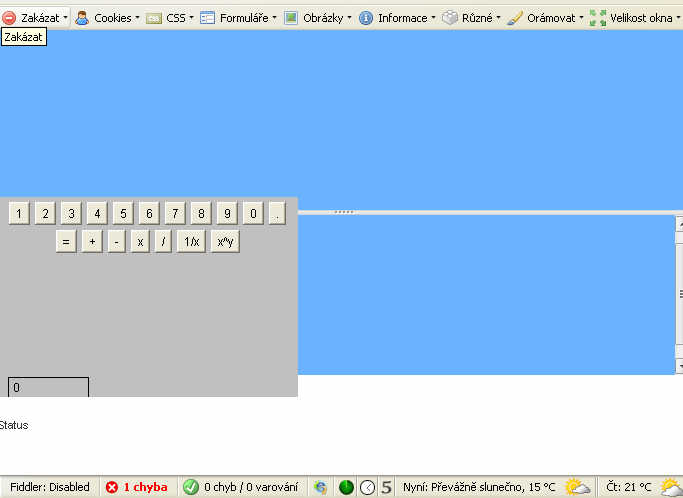
Task: Click the white clock icon in status bar
Action: [x=367, y=487]
